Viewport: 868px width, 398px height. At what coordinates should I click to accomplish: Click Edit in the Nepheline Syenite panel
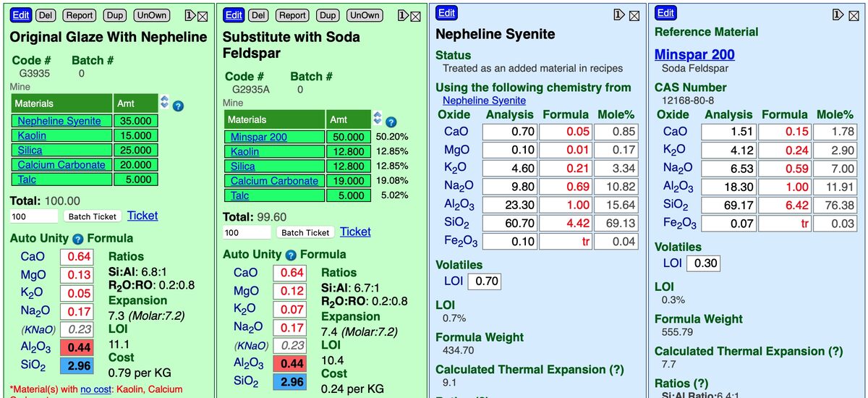point(447,13)
